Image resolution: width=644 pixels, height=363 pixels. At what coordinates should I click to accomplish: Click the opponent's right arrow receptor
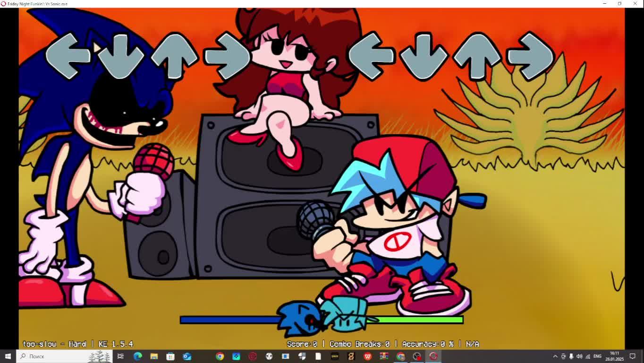coord(227,56)
